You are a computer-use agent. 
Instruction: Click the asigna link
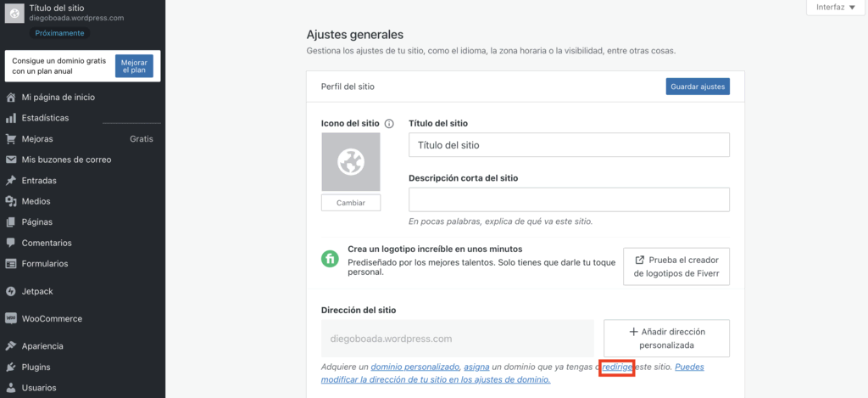pos(476,367)
